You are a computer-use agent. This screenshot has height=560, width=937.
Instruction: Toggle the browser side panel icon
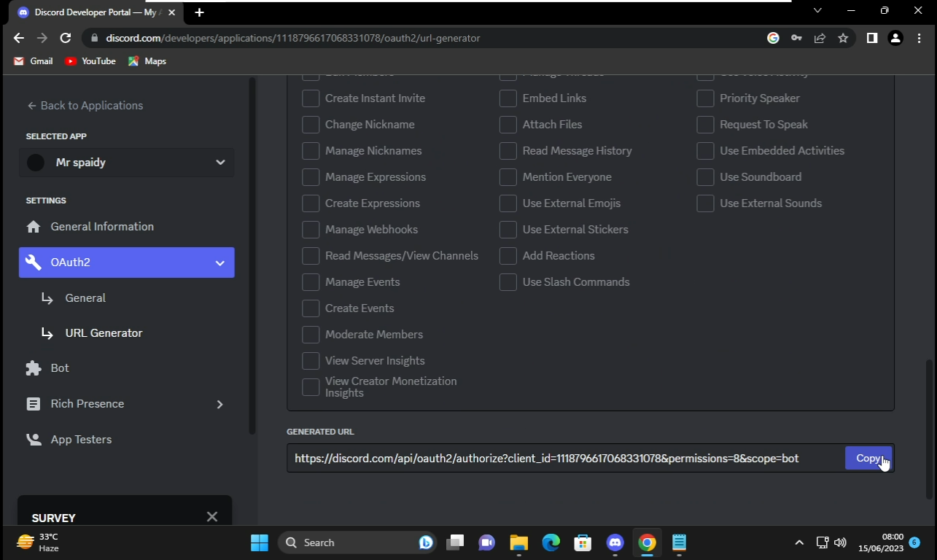tap(871, 38)
